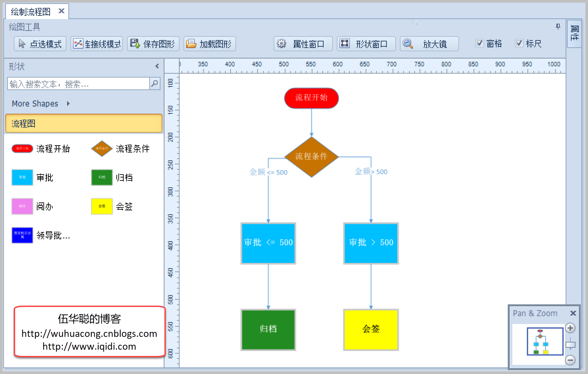Toggle the 窗格 checkbox

tap(480, 43)
